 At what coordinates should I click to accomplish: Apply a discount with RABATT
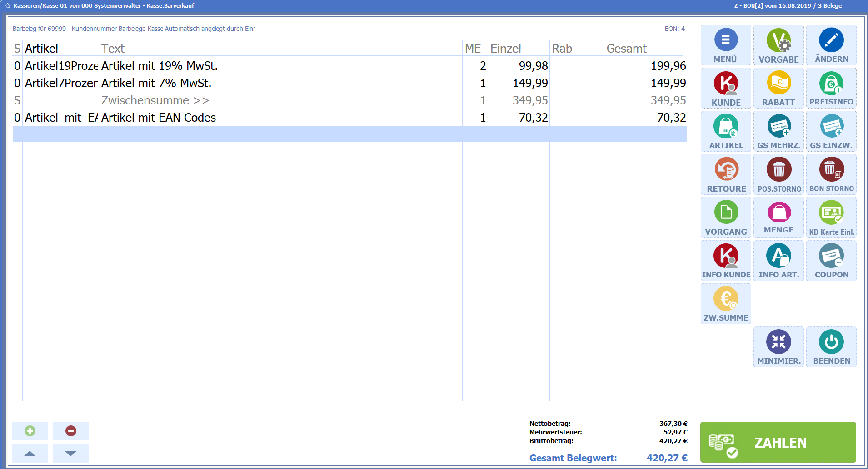click(x=778, y=88)
